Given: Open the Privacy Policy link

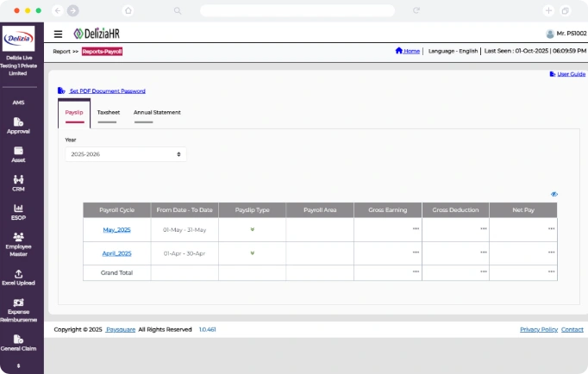Looking at the screenshot, I should coord(539,329).
